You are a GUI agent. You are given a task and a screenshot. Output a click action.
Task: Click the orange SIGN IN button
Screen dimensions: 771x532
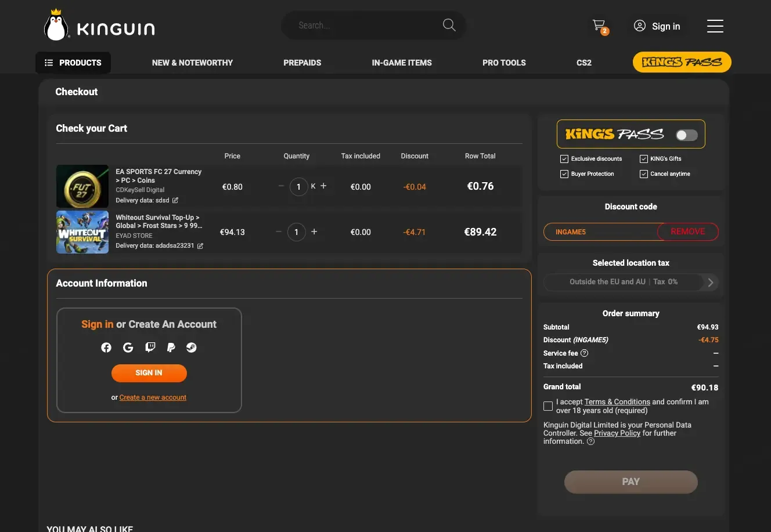(x=149, y=373)
